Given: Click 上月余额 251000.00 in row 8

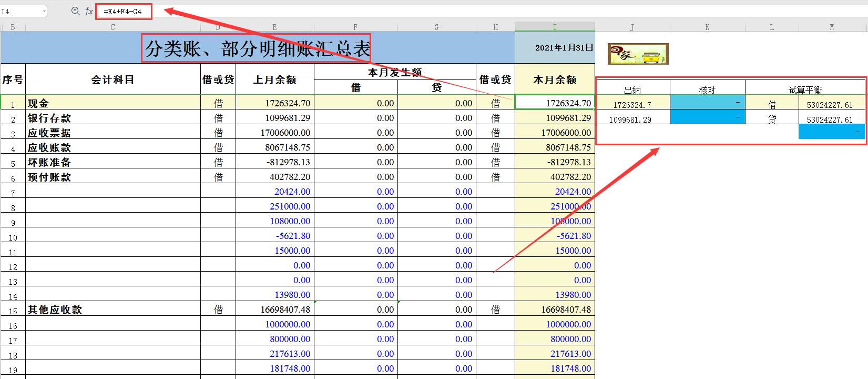Looking at the screenshot, I should pos(275,206).
